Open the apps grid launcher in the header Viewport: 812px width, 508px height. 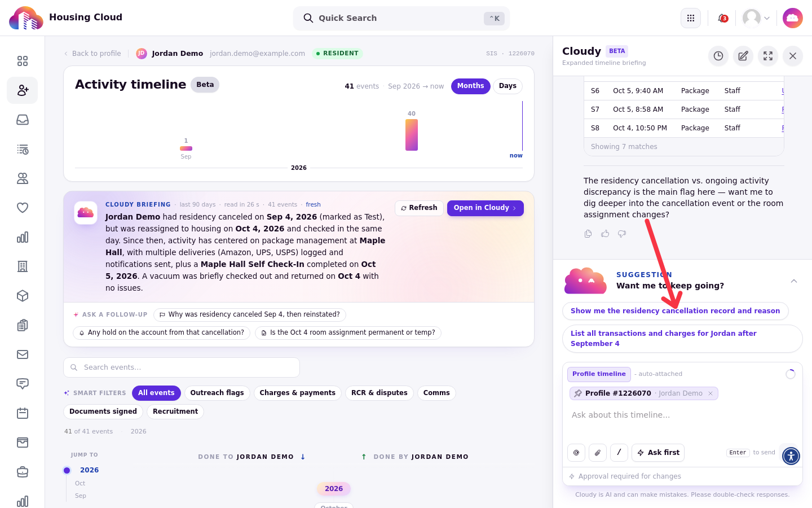691,18
